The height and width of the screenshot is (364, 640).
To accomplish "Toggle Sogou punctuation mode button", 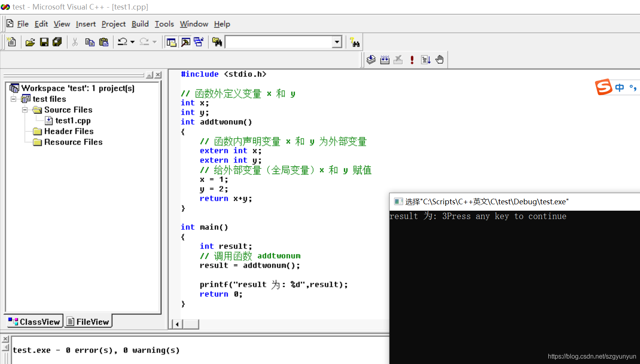I will coord(633,88).
